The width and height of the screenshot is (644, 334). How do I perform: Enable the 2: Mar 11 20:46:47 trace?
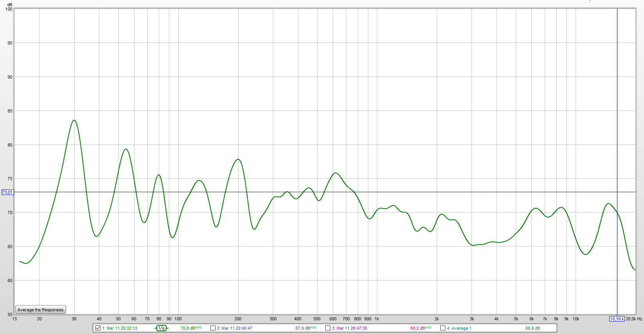pos(213,328)
